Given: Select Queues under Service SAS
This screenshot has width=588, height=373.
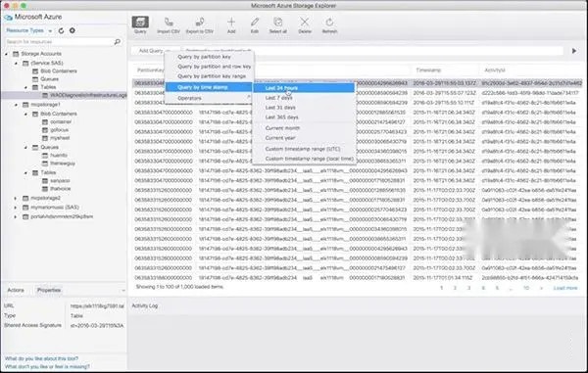Looking at the screenshot, I should point(50,79).
